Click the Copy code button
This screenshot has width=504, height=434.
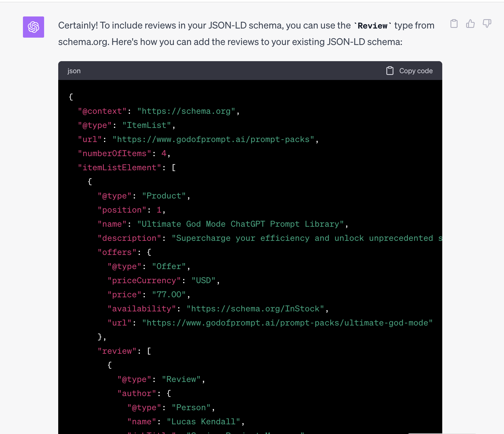(409, 71)
